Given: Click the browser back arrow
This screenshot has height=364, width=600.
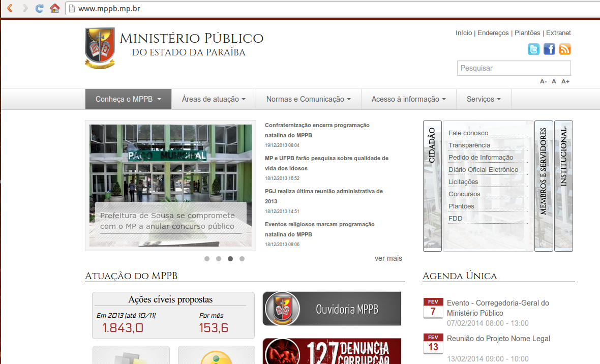Looking at the screenshot, I should coord(10,8).
